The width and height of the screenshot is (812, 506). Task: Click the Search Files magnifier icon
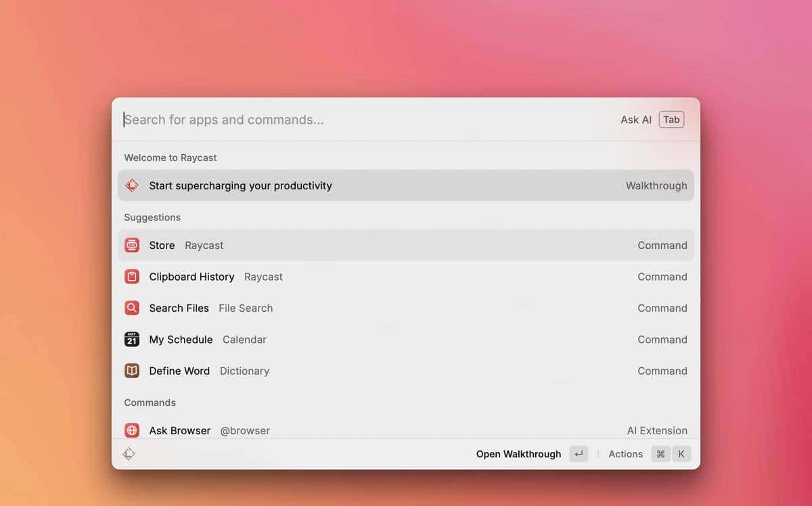tap(131, 308)
